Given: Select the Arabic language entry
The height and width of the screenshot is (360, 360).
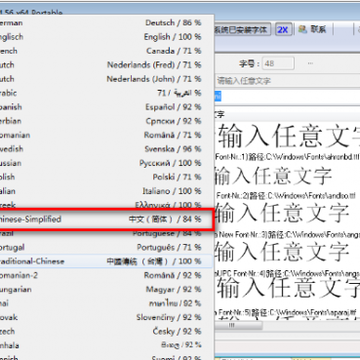Looking at the screenshot, I should pyautogui.click(x=106, y=93).
